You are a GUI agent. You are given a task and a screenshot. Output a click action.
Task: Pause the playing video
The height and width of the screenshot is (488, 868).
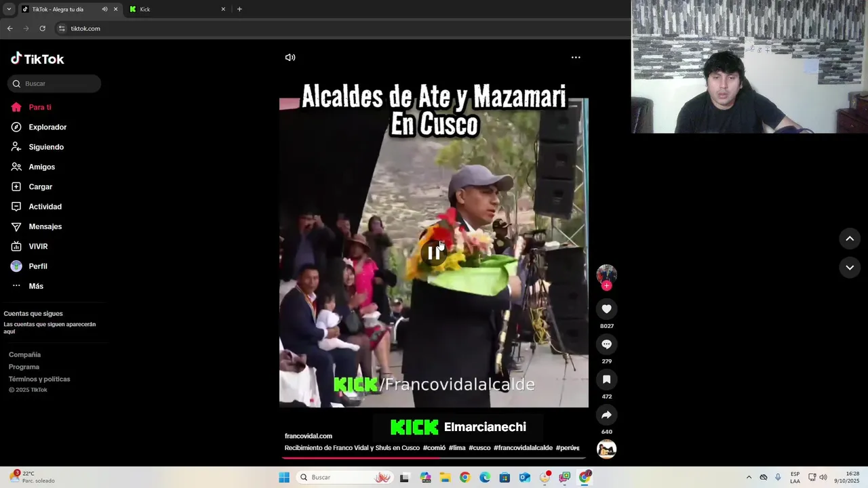[x=434, y=253]
